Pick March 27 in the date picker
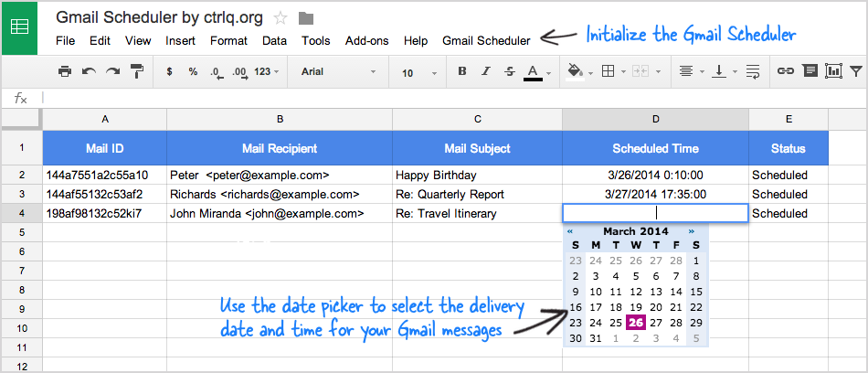The height and width of the screenshot is (373, 868). (x=656, y=323)
